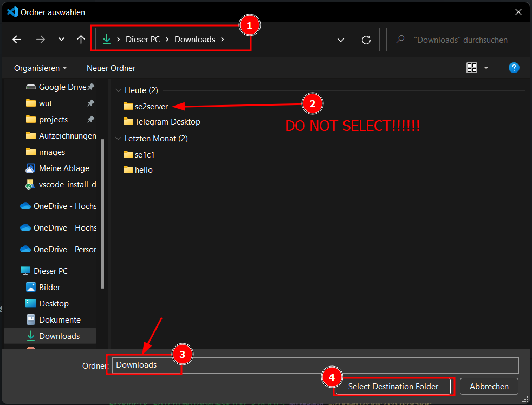The image size is (532, 405).
Task: Expand chevron before Dieser PC breadcrumb
Action: [x=119, y=40]
